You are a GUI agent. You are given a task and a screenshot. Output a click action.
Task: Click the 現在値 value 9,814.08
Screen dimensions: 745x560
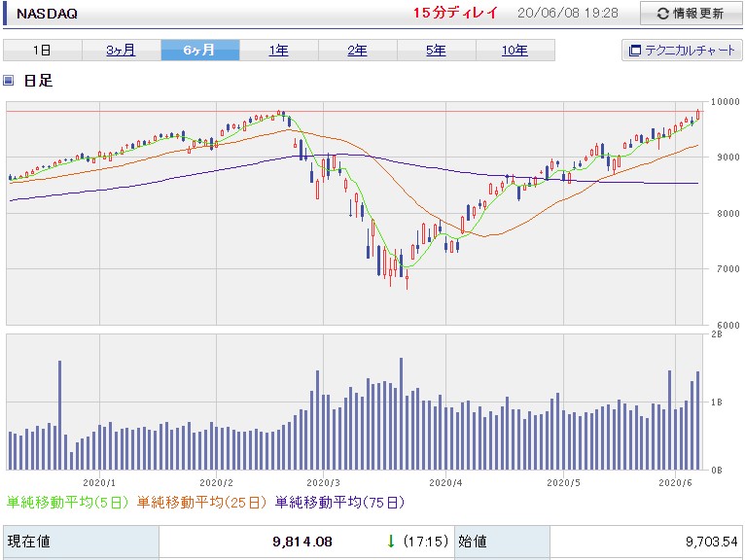(302, 542)
